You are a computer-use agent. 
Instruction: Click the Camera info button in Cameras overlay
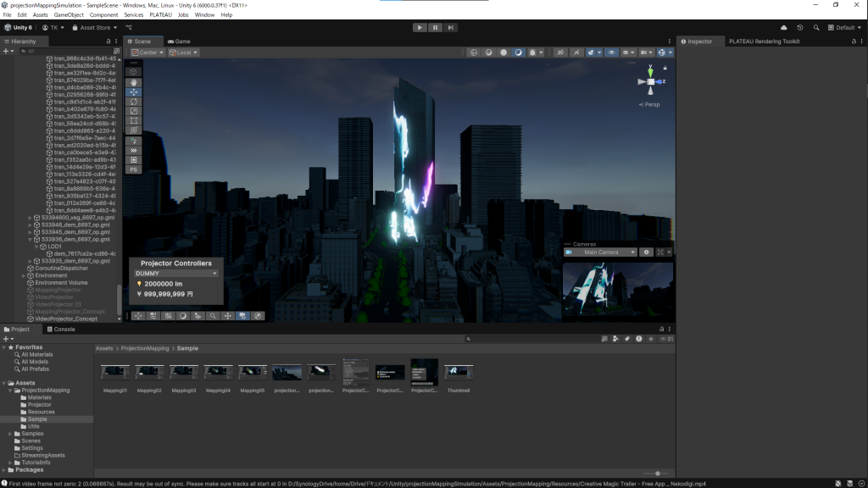coord(646,252)
